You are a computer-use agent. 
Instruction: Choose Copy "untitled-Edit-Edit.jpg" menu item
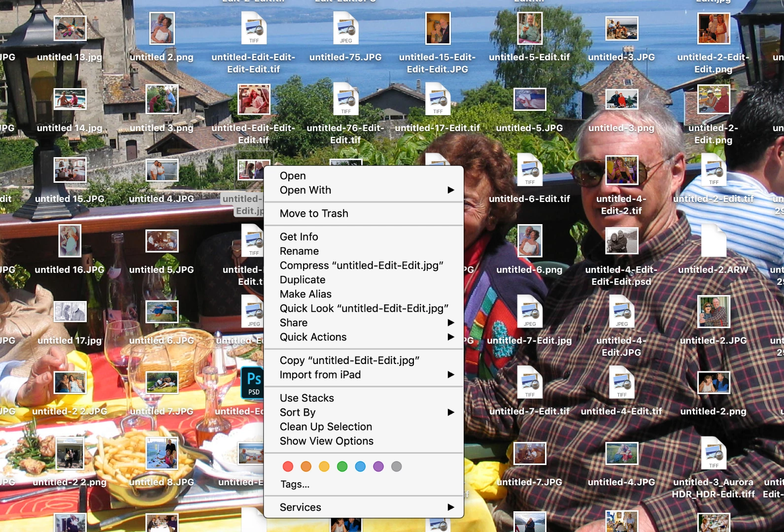[364, 361]
